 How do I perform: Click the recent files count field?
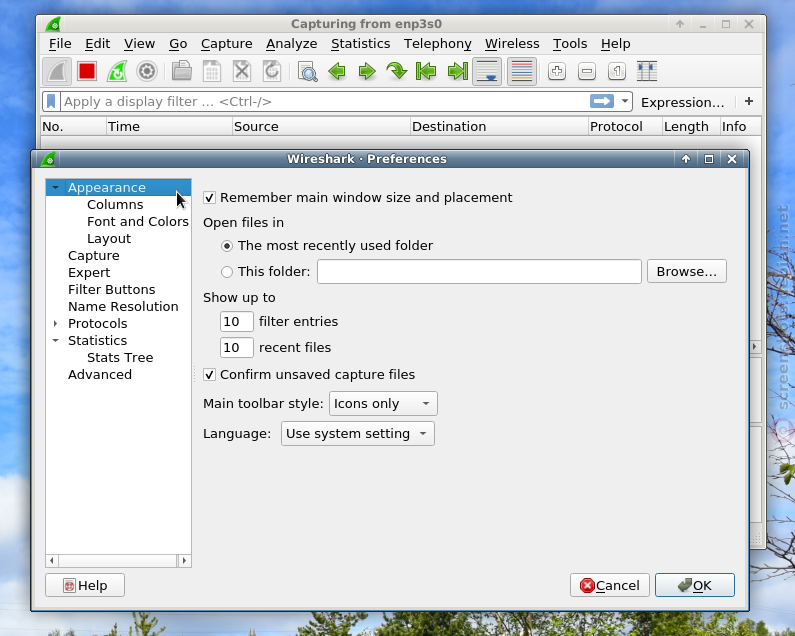236,347
